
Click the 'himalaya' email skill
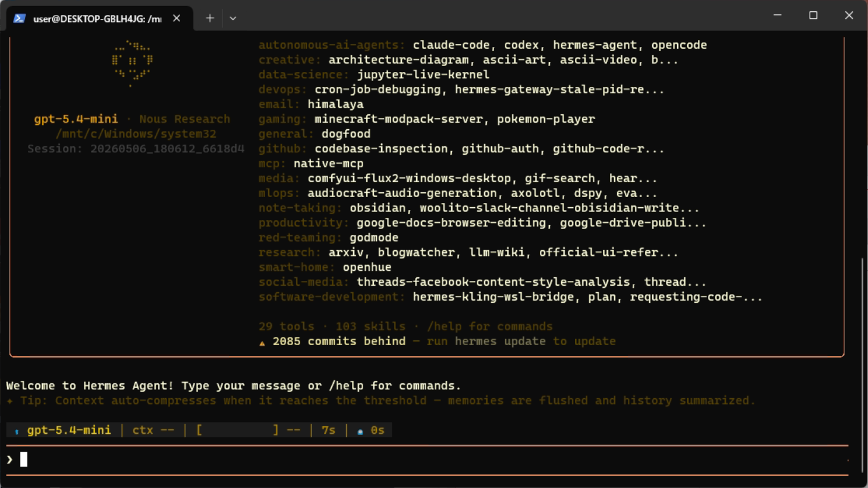(335, 104)
